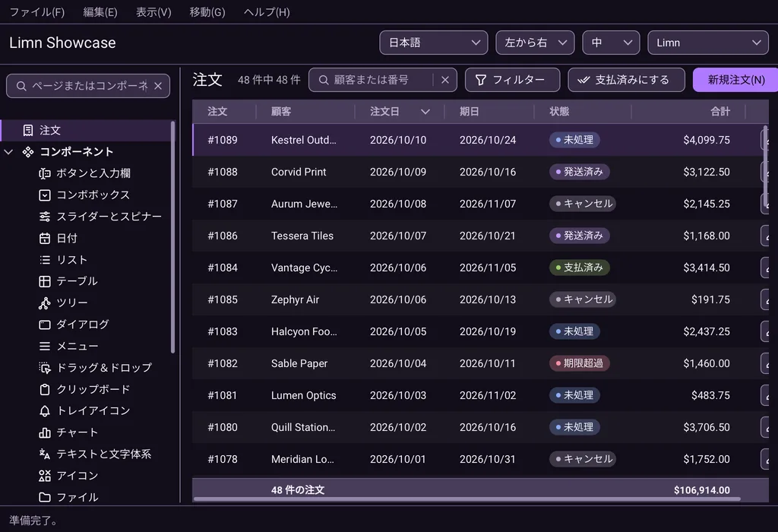Open the 注文 page icon in sidebar
Screen dimensions: 778x532
tap(28, 131)
